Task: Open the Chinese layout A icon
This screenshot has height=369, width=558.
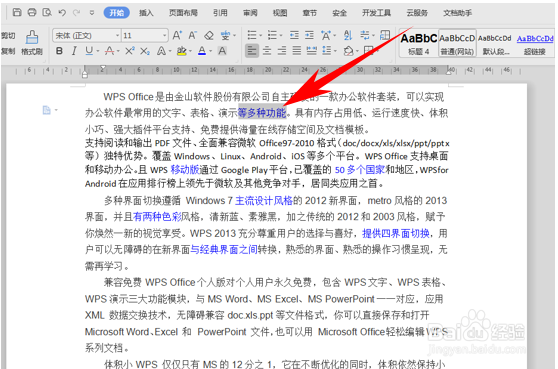Action: point(326,35)
